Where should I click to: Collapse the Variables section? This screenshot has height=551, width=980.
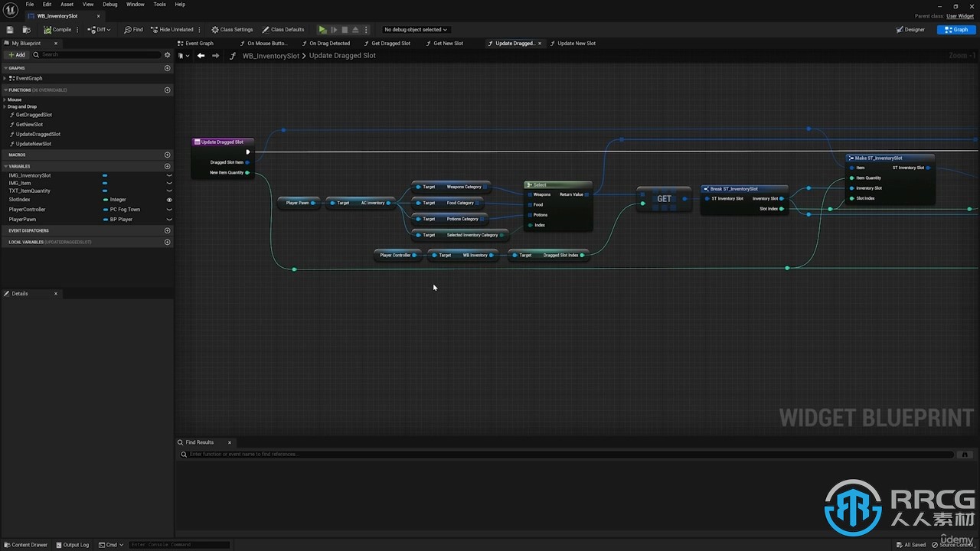[5, 166]
